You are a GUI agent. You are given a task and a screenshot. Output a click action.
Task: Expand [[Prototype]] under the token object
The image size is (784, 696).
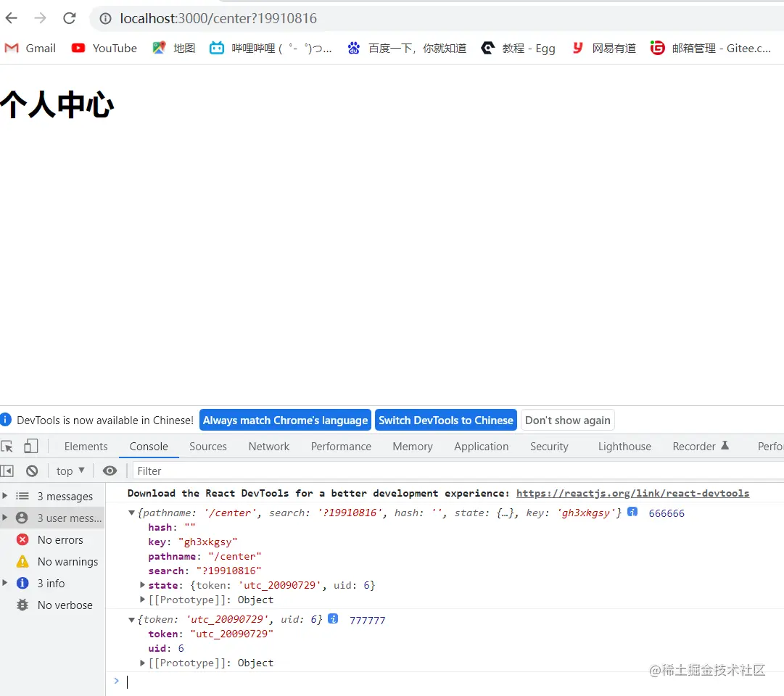tap(142, 663)
